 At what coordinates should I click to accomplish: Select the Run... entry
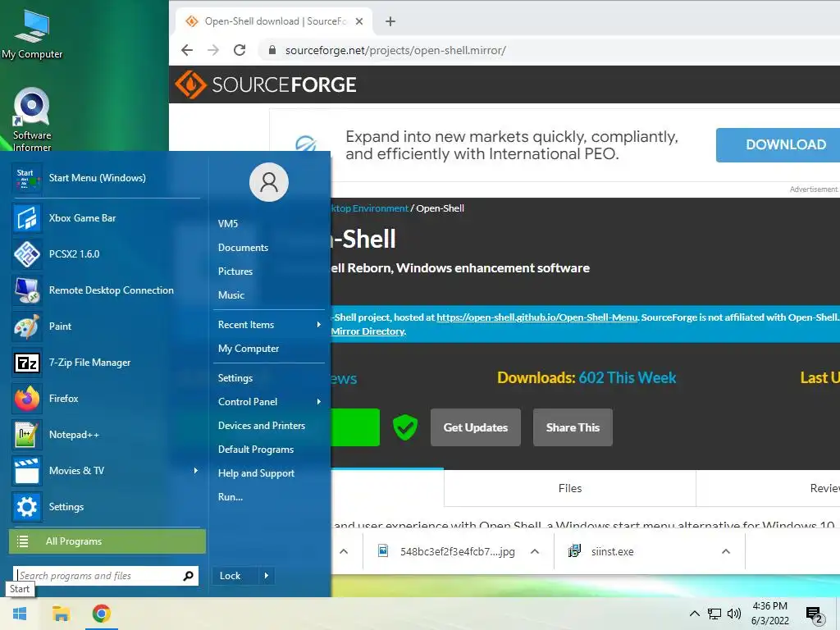(x=231, y=497)
